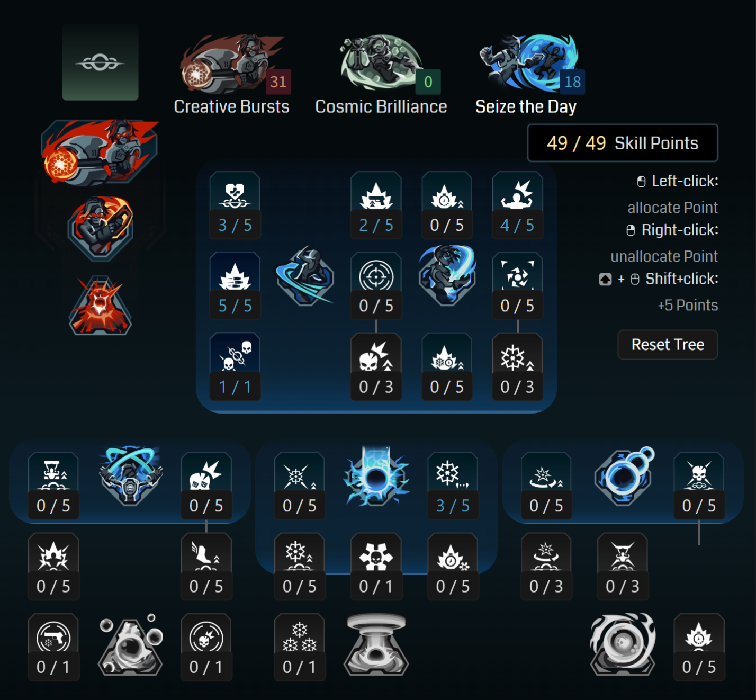756x700 pixels.
Task: Select the blue portal burst augment icon
Action: tap(376, 475)
